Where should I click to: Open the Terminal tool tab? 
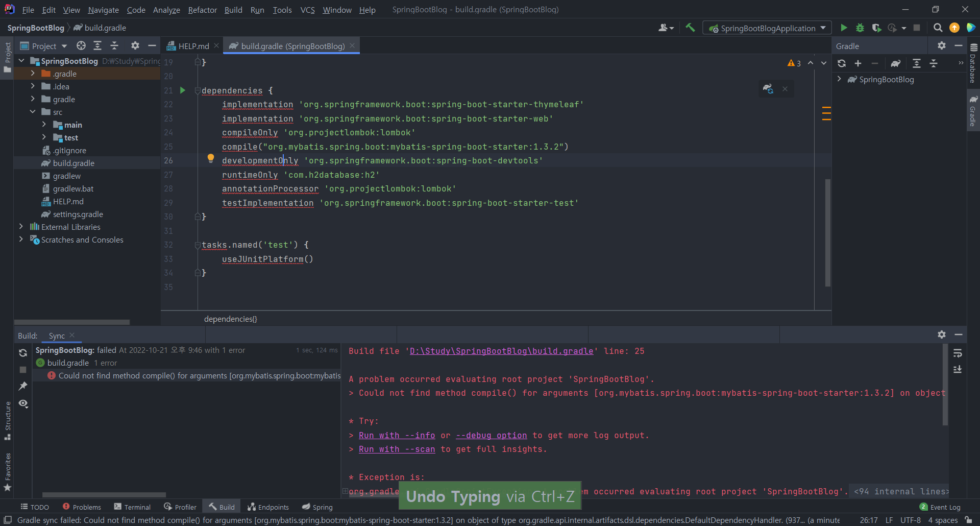[132, 507]
